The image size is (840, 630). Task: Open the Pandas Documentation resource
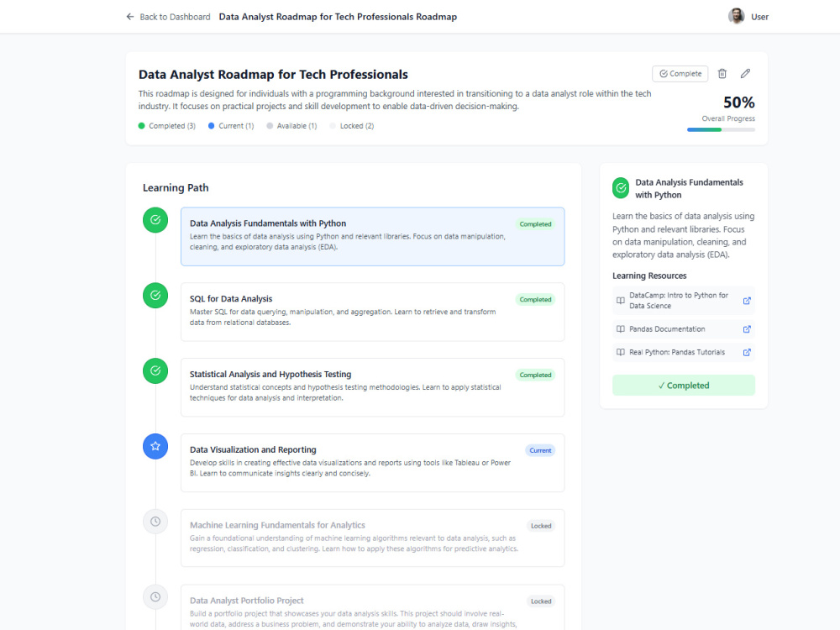tap(684, 329)
